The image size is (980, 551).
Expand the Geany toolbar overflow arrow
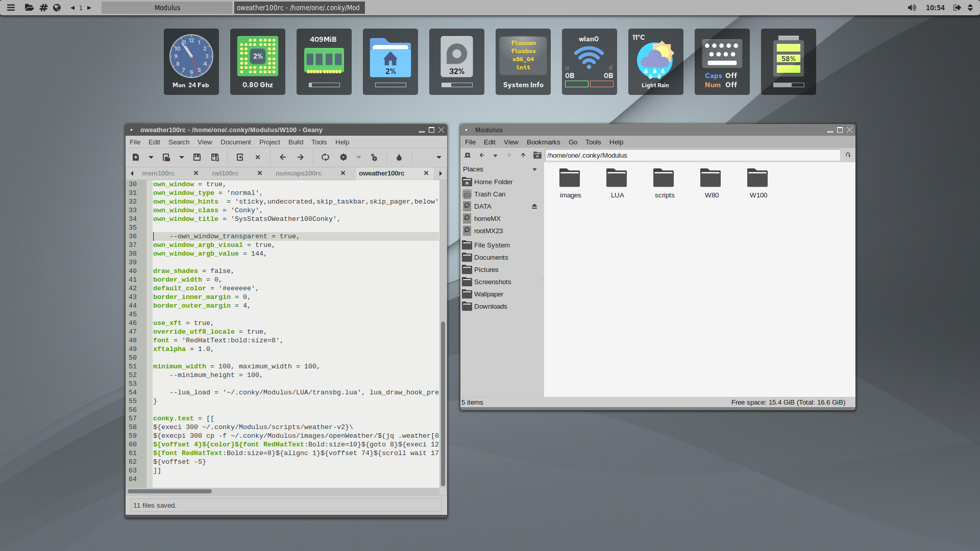(439, 158)
